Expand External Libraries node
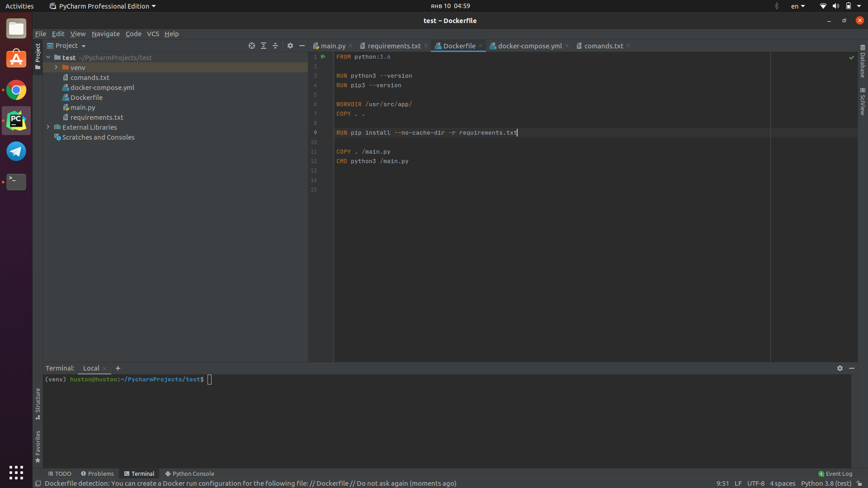 pyautogui.click(x=48, y=127)
